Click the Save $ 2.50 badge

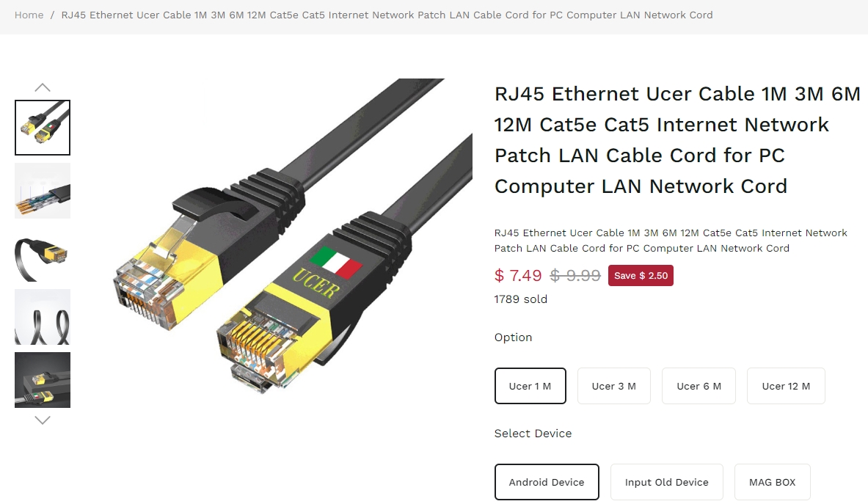tap(641, 276)
